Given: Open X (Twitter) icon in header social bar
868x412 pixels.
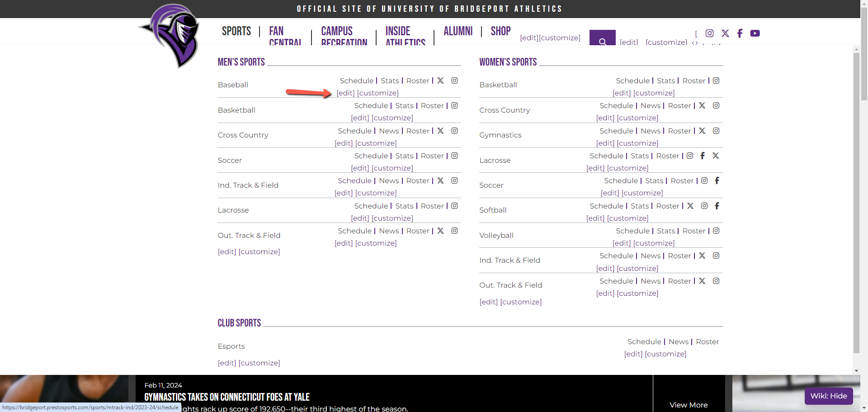Looking at the screenshot, I should 725,33.
